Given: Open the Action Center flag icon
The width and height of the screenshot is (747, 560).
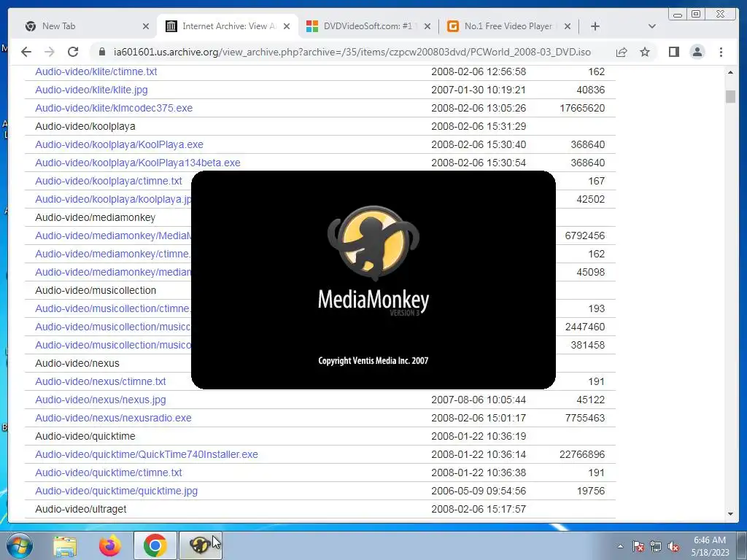Looking at the screenshot, I should pyautogui.click(x=638, y=546).
